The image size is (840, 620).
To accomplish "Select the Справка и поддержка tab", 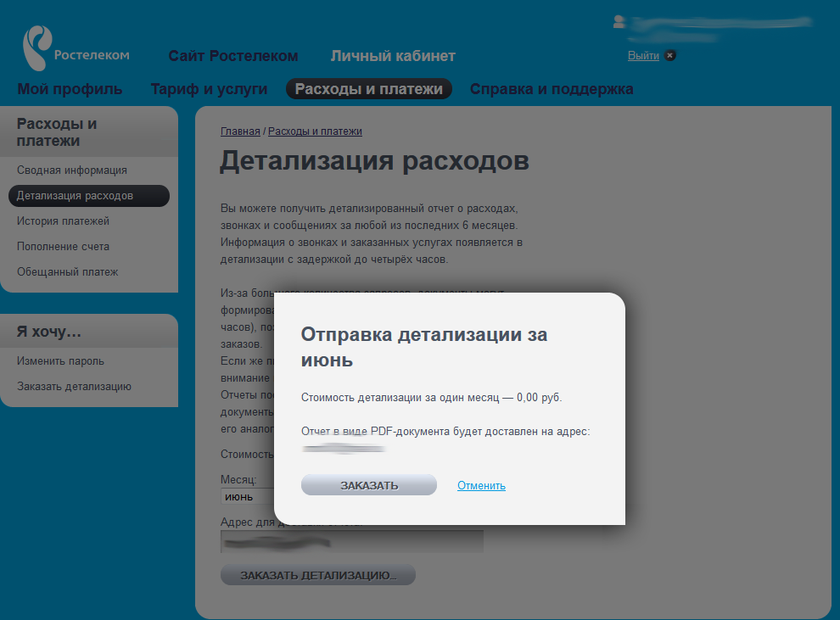I will click(x=552, y=88).
